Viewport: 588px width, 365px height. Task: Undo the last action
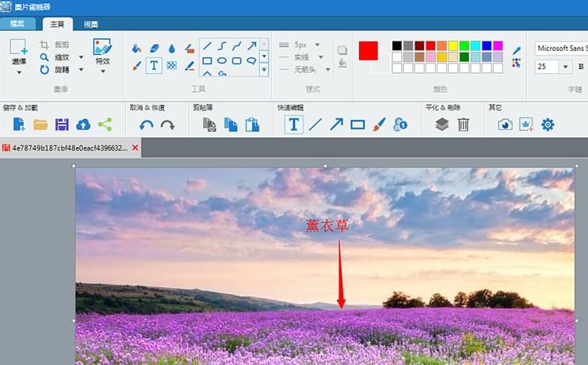tap(147, 125)
